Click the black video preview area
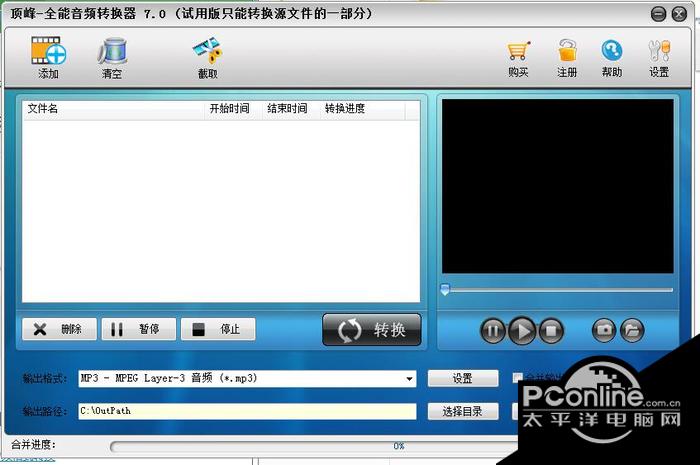Image resolution: width=700 pixels, height=465 pixels. [x=558, y=186]
